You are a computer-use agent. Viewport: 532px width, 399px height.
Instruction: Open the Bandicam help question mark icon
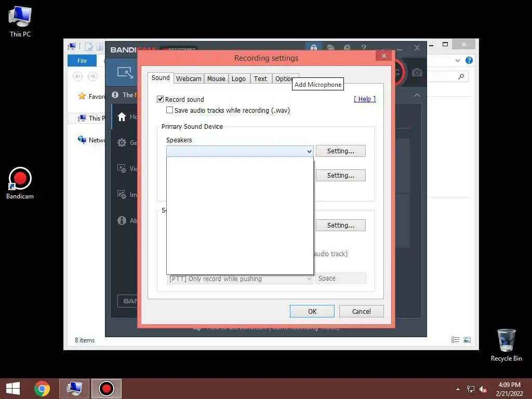[x=364, y=47]
